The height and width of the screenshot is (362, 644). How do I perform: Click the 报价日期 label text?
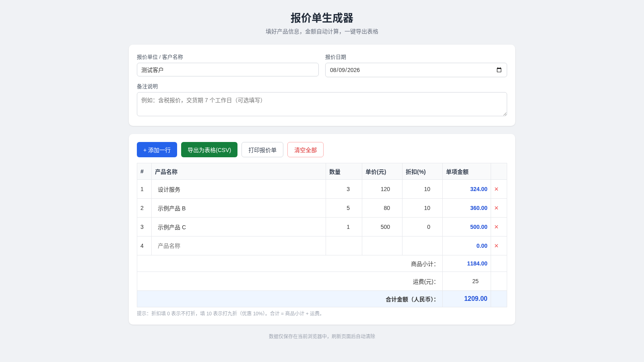pos(336,57)
